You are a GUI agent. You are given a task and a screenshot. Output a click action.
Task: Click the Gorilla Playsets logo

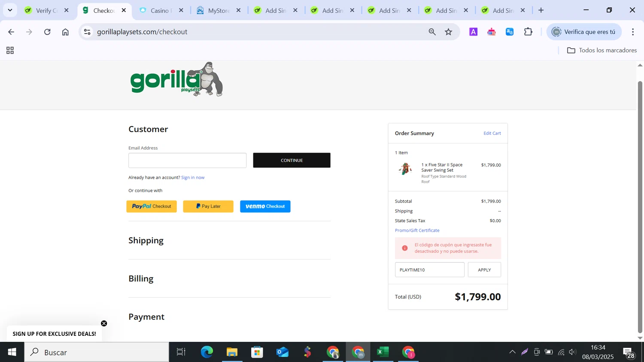coord(176,79)
